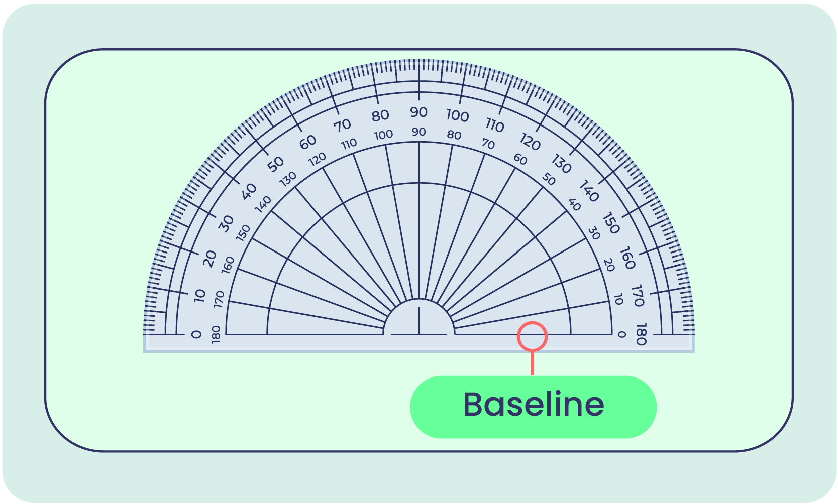Click the outer scale 180 on the right

pos(641,335)
